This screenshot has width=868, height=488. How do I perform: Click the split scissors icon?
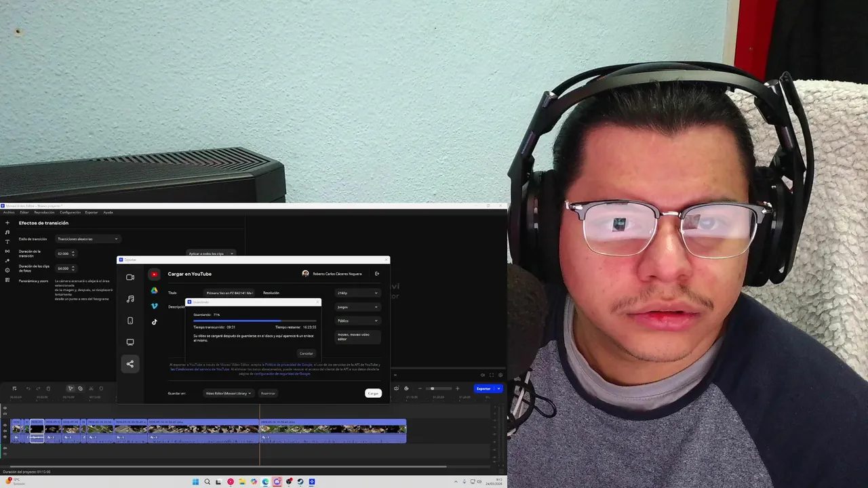(91, 388)
